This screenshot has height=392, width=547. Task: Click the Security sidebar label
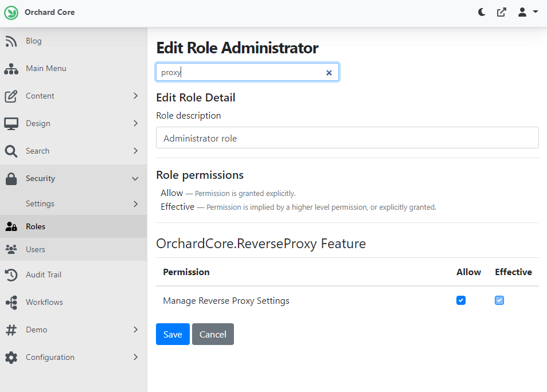(x=41, y=179)
